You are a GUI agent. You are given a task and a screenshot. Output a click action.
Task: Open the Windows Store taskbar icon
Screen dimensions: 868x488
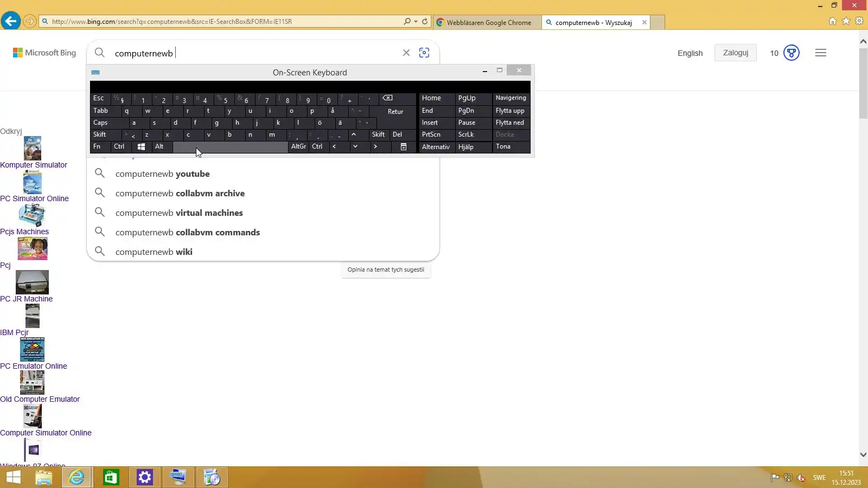pos(111,477)
